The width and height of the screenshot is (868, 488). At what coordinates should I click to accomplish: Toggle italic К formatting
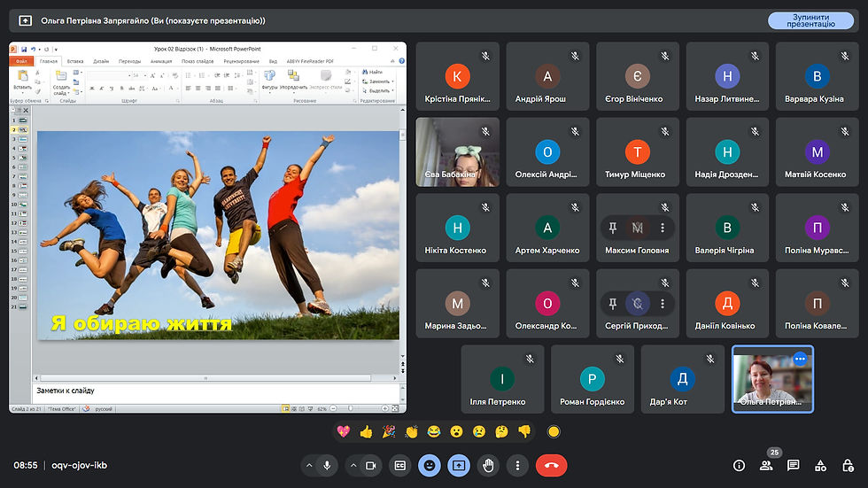[x=101, y=88]
